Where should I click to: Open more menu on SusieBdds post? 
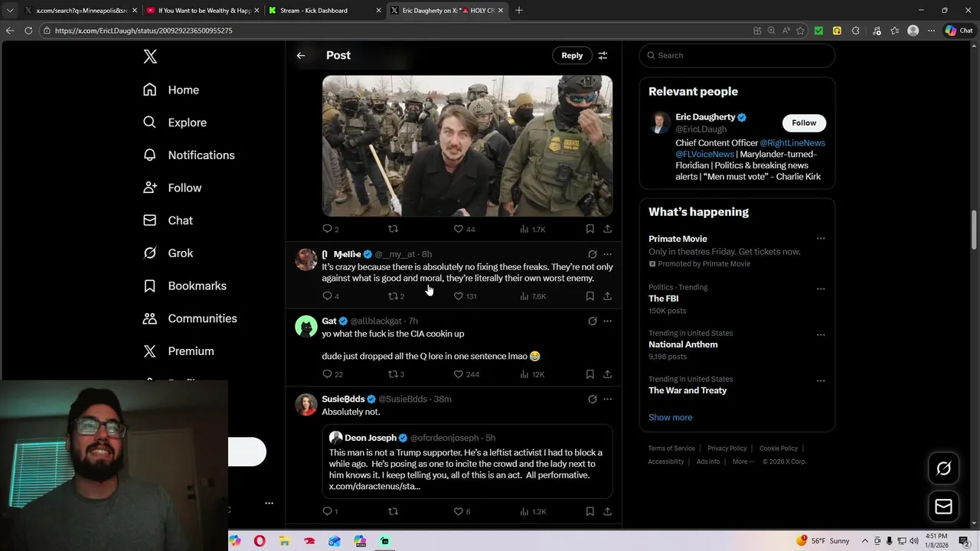[607, 399]
